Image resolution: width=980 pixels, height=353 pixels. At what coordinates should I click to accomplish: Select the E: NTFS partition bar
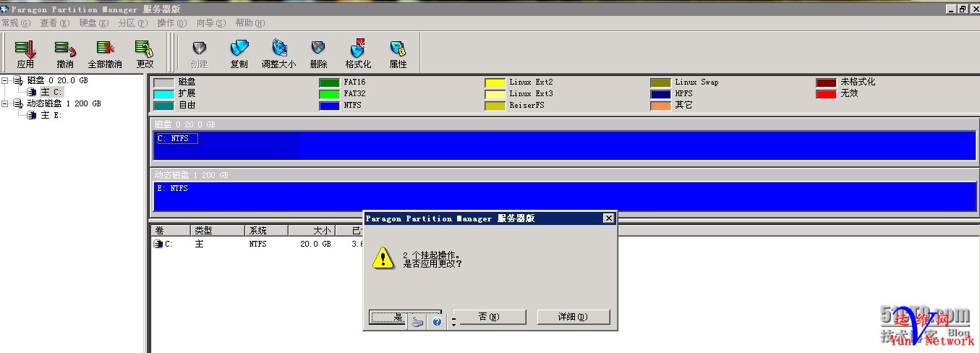[x=564, y=196]
